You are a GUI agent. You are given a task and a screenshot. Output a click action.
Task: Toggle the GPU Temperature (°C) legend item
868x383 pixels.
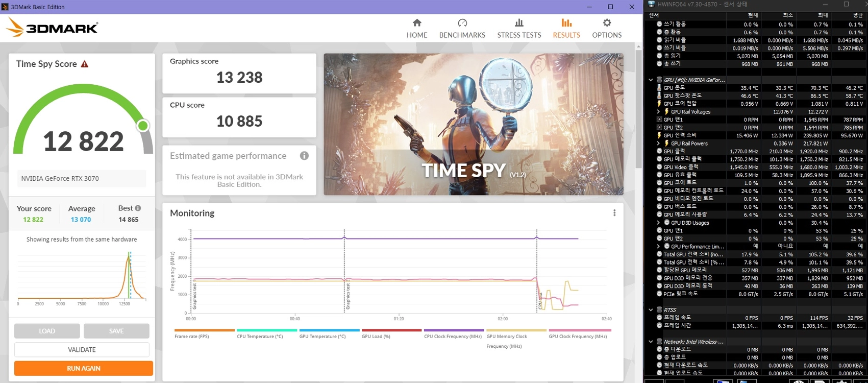(330, 333)
